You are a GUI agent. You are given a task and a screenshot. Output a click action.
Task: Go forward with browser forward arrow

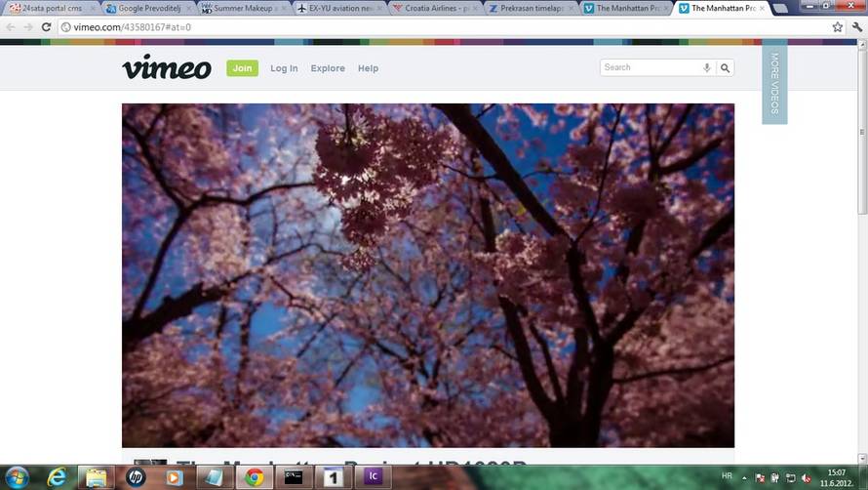click(x=28, y=26)
